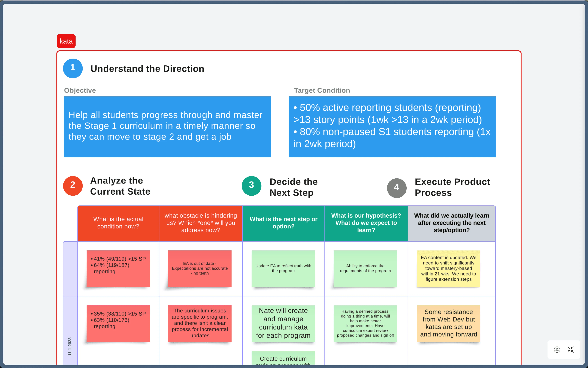Select the 'Ability to enforce the requirments' sticky note
This screenshot has height=368, width=588.
tap(365, 269)
